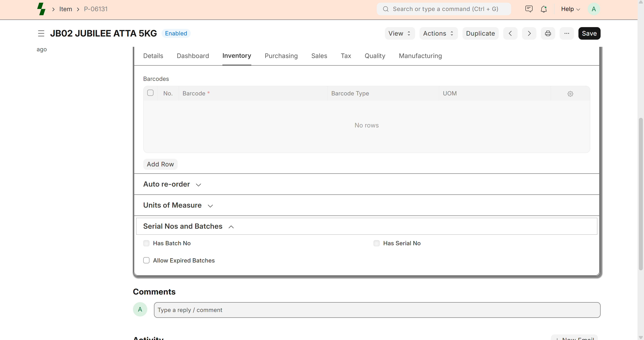
Task: Click Add Row under Barcodes
Action: click(x=160, y=164)
